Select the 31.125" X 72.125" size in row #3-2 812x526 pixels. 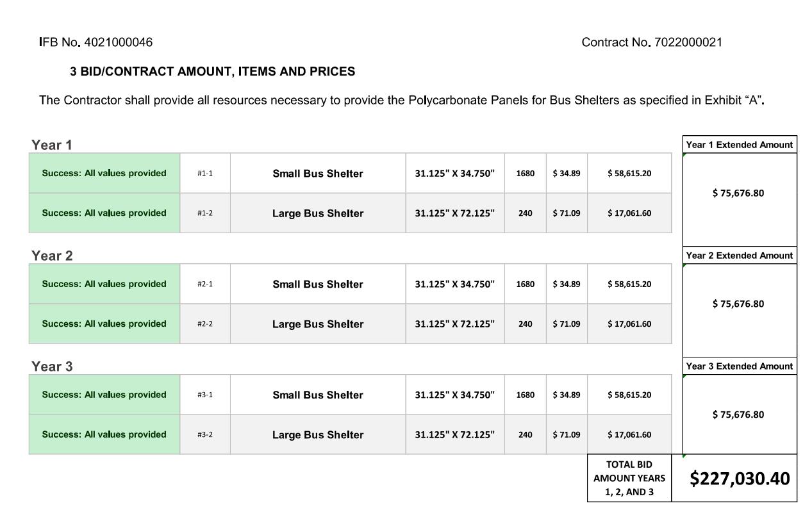click(x=455, y=435)
